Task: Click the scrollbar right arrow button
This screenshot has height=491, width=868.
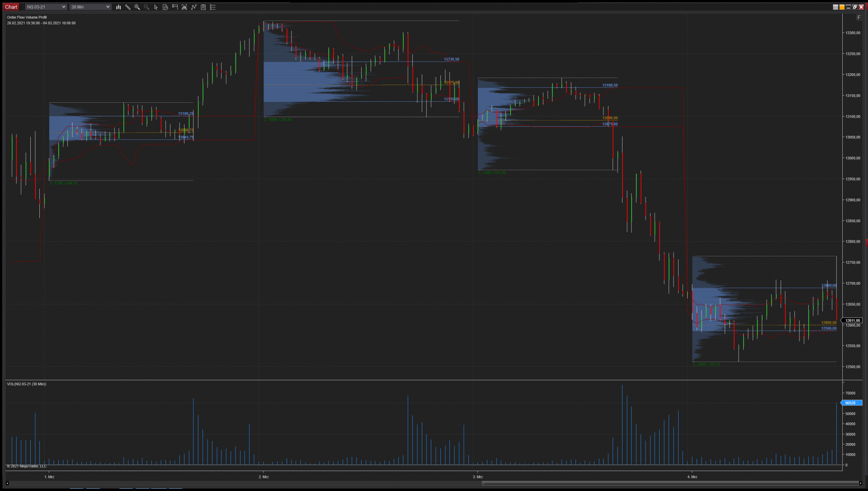Action: (860, 483)
